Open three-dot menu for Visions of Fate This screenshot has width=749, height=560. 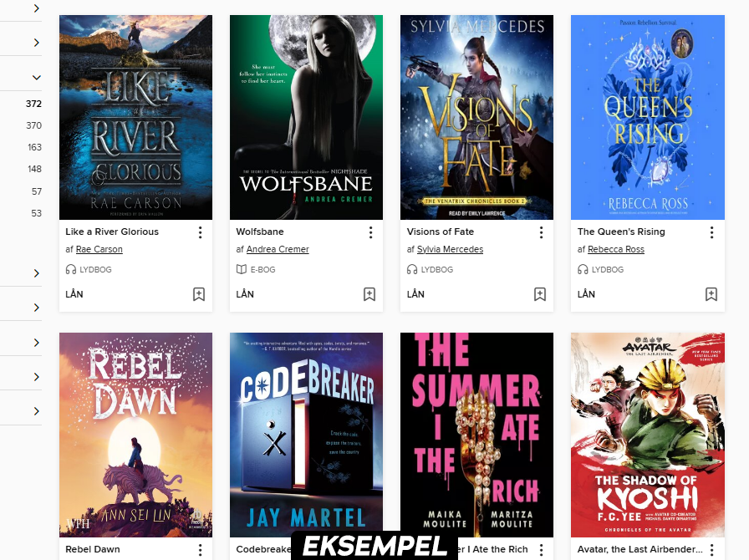click(x=541, y=232)
